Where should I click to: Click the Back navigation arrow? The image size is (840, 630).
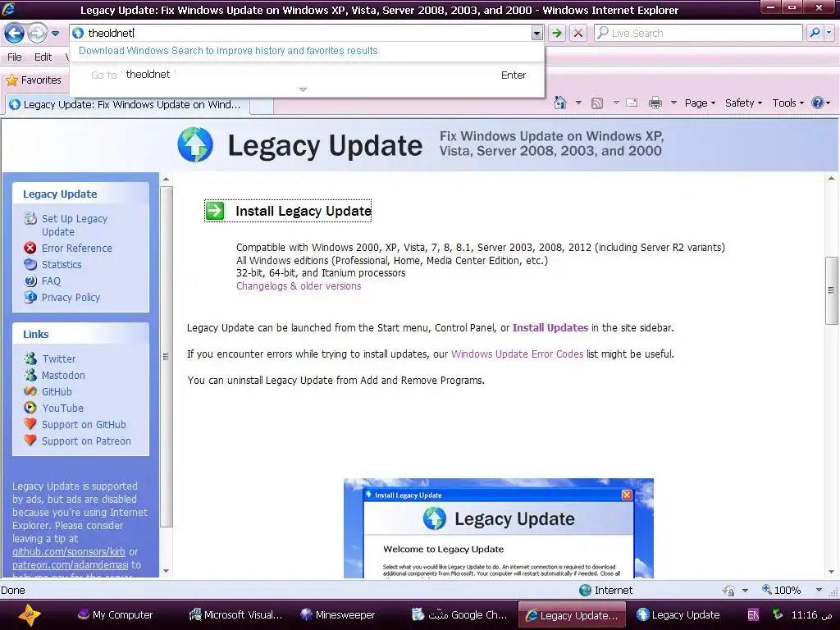tap(15, 33)
